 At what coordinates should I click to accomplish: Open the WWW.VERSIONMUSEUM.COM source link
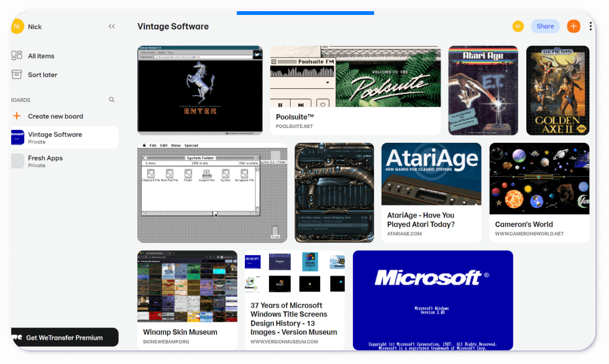coord(285,342)
